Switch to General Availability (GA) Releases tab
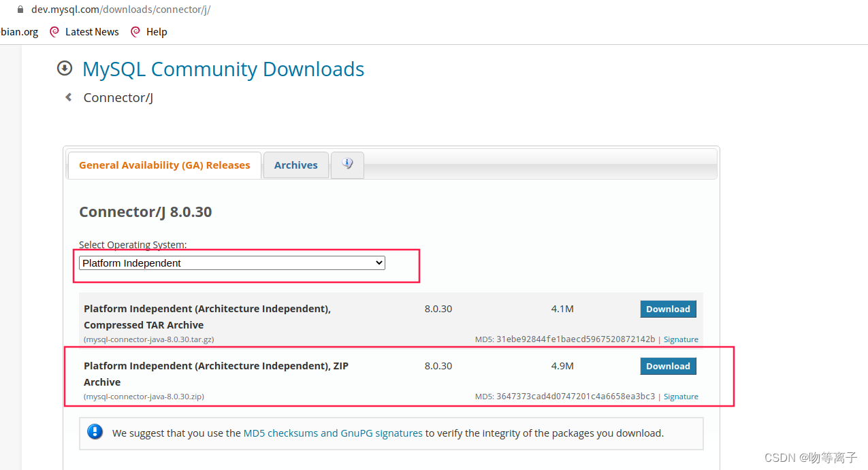This screenshot has height=470, width=868. [x=165, y=165]
